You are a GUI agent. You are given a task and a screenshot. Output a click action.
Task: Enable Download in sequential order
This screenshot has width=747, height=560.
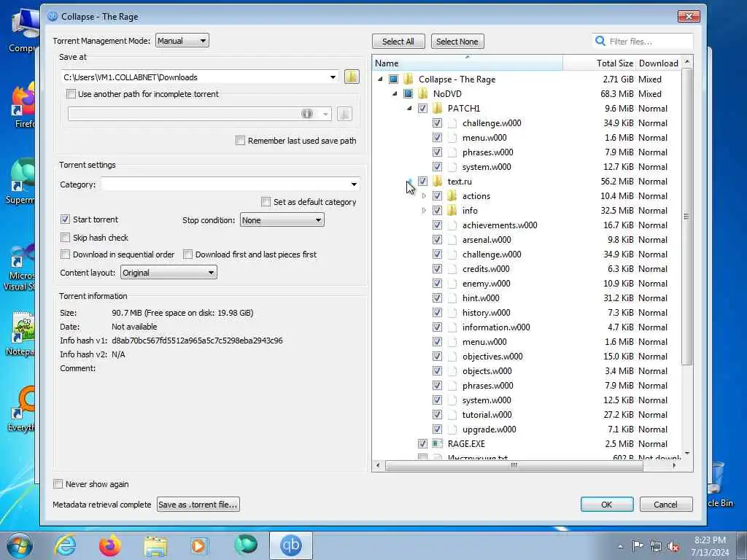click(x=65, y=254)
